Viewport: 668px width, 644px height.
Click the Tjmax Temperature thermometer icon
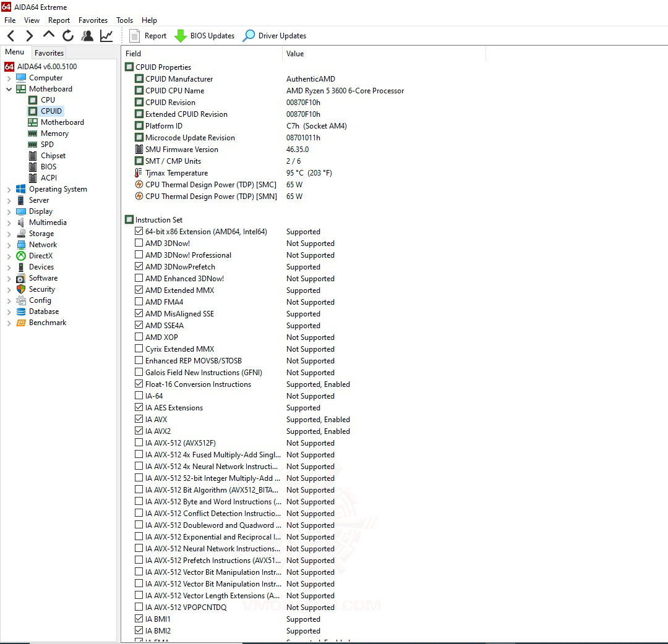coord(139,173)
